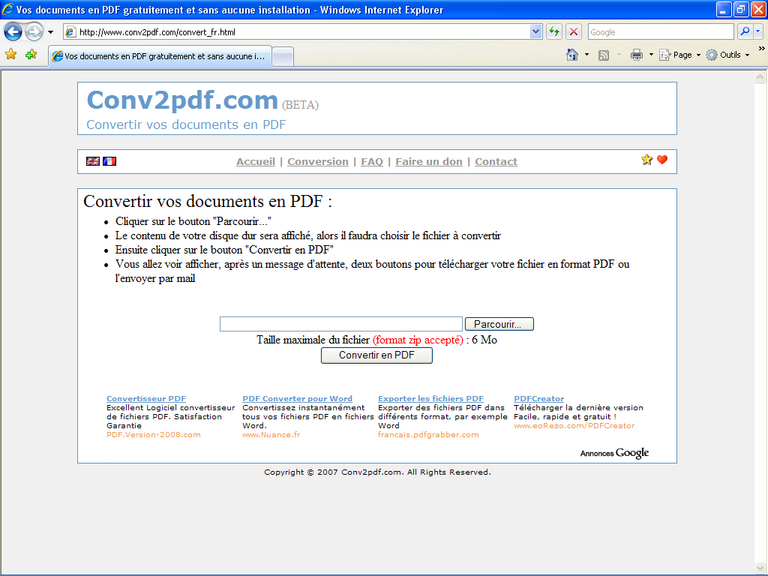Screen dimensions: 768x576
Task: Click the scrollbar up arrow
Action: tap(760, 77)
